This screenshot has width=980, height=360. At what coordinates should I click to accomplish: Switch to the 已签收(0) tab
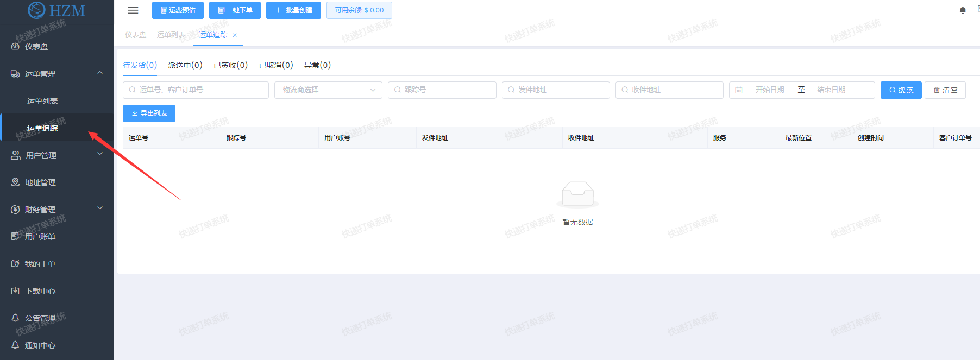click(230, 65)
